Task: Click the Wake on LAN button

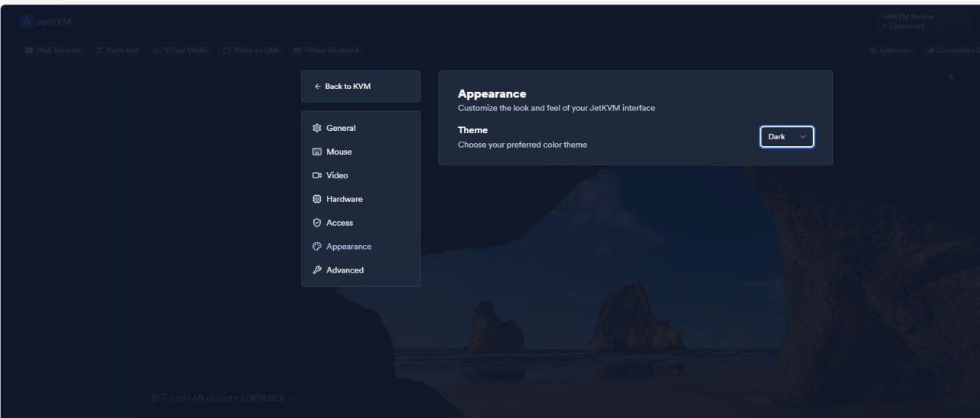Action: 250,51
